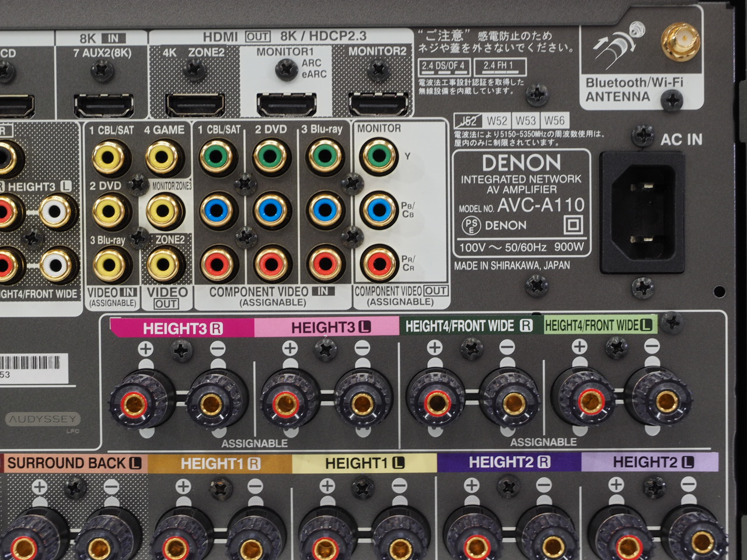Click the MADE IN SHIRAKAWA, JAPAN text
This screenshot has width=747, height=560.
pyautogui.click(x=512, y=265)
